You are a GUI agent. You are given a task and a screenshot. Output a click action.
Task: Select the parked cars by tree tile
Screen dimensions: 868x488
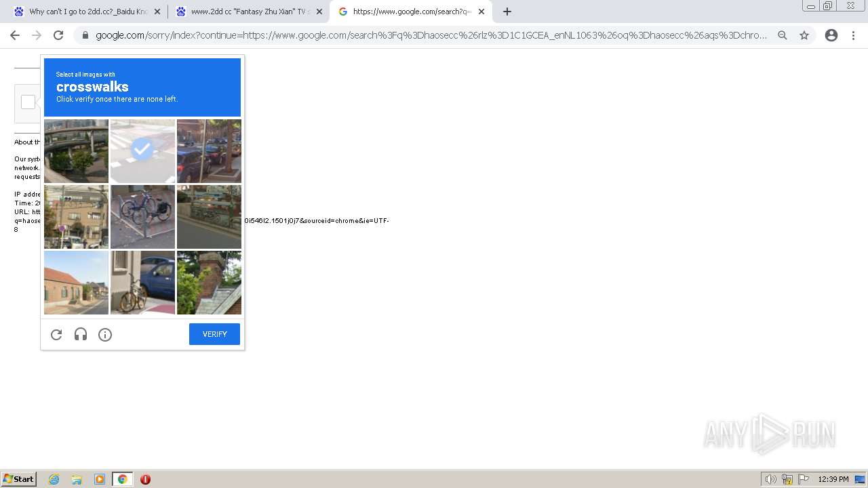pos(209,151)
